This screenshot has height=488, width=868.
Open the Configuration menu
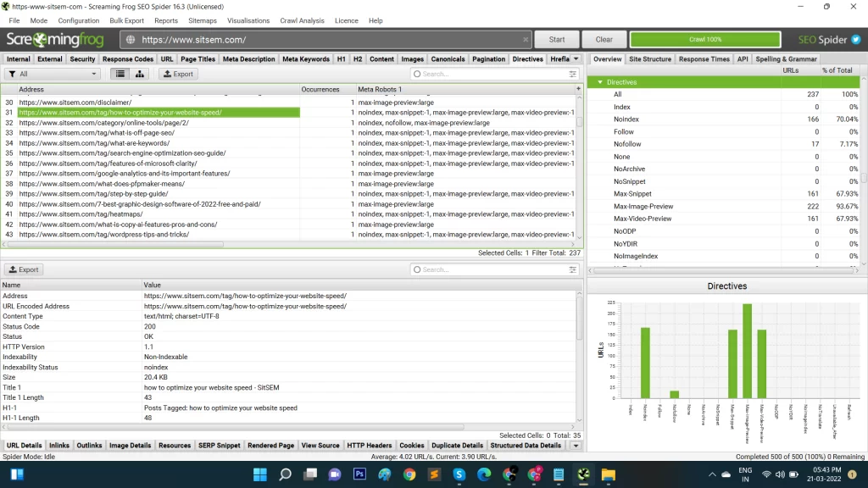(x=79, y=20)
